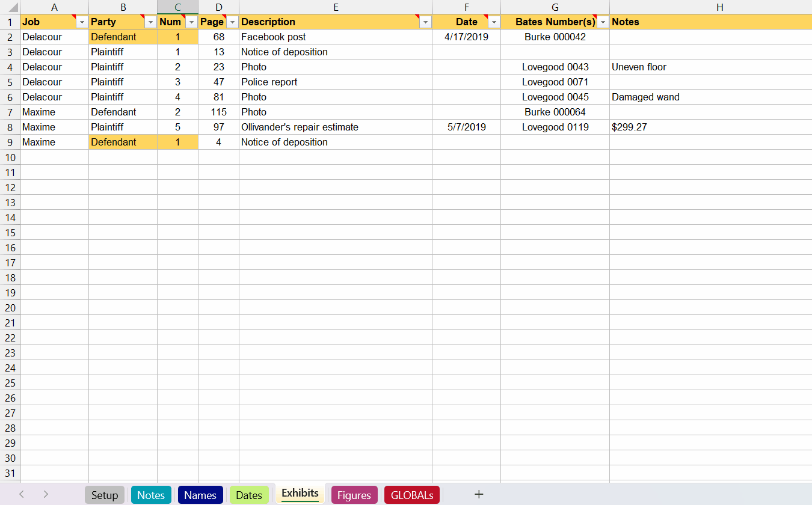Click 'Notice of deposition' cell in row 9
This screenshot has height=505, width=812.
[336, 142]
